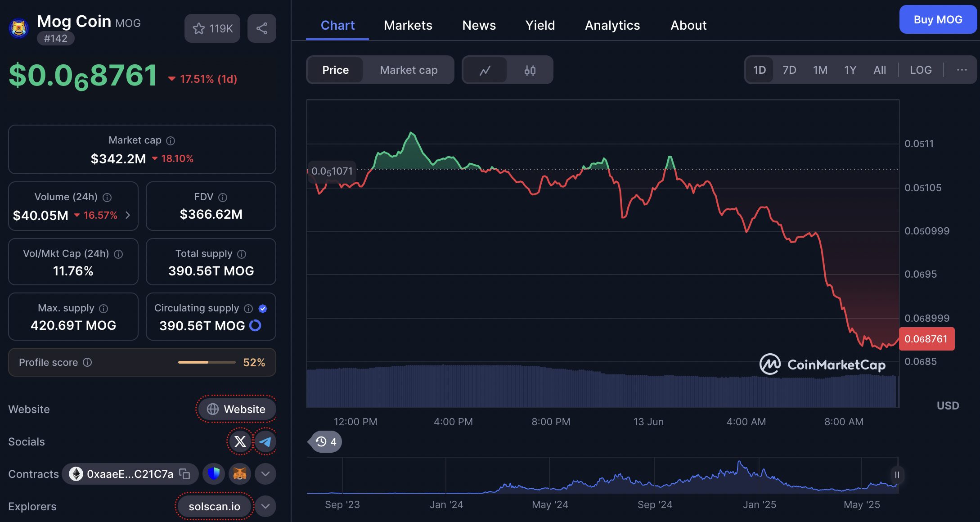Open the Analytics tab
The width and height of the screenshot is (980, 522).
(612, 25)
